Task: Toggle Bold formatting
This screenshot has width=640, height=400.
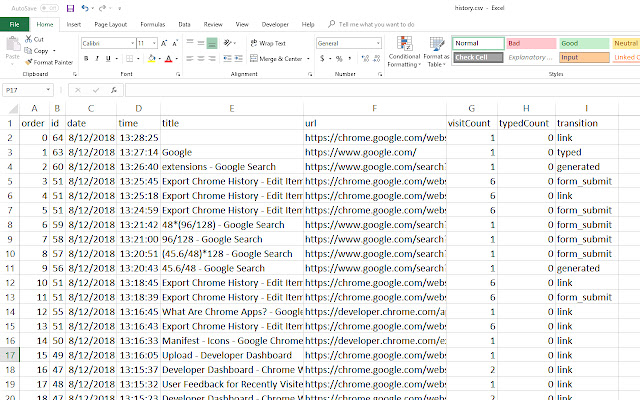Action: tap(86, 59)
